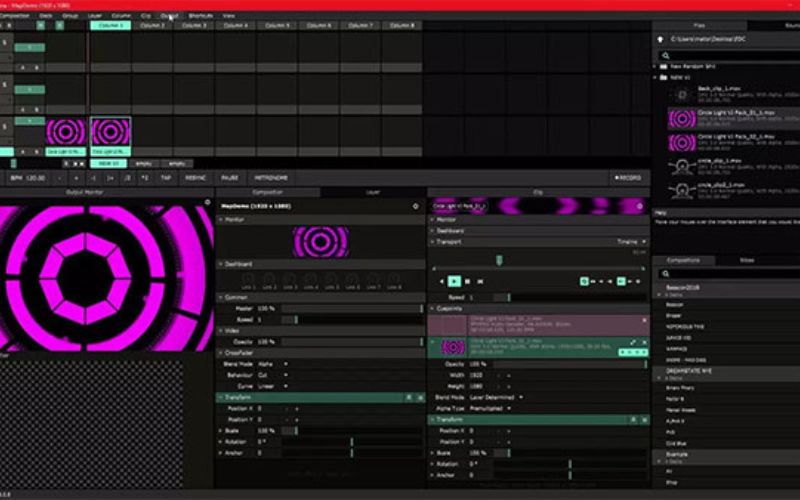The width and height of the screenshot is (800, 500).
Task: Click the first Circle Light clip thumbnail
Action: pos(66,131)
